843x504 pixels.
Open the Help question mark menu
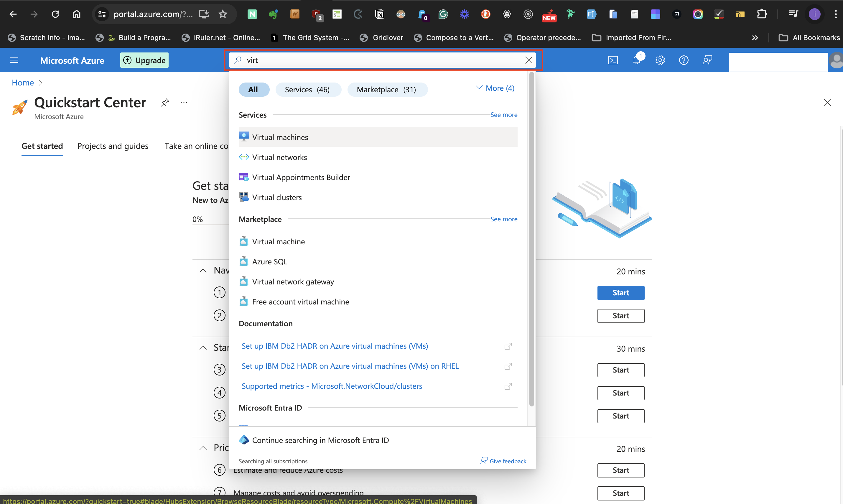pyautogui.click(x=683, y=60)
